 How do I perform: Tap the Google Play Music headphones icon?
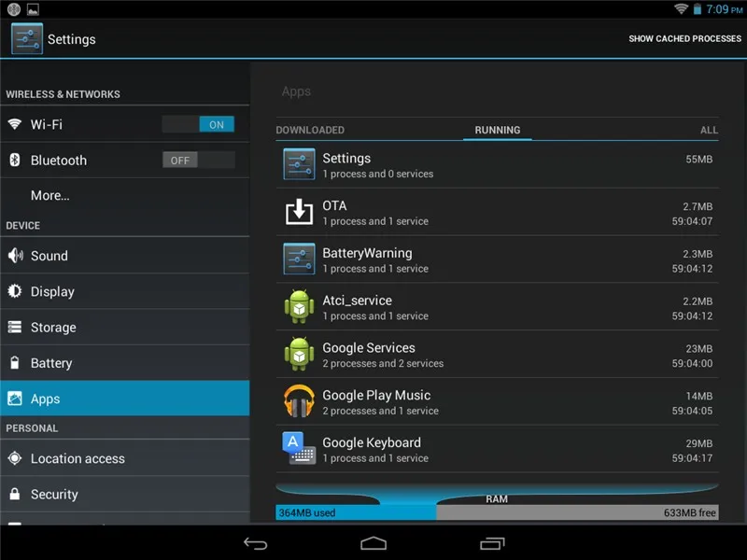(299, 401)
